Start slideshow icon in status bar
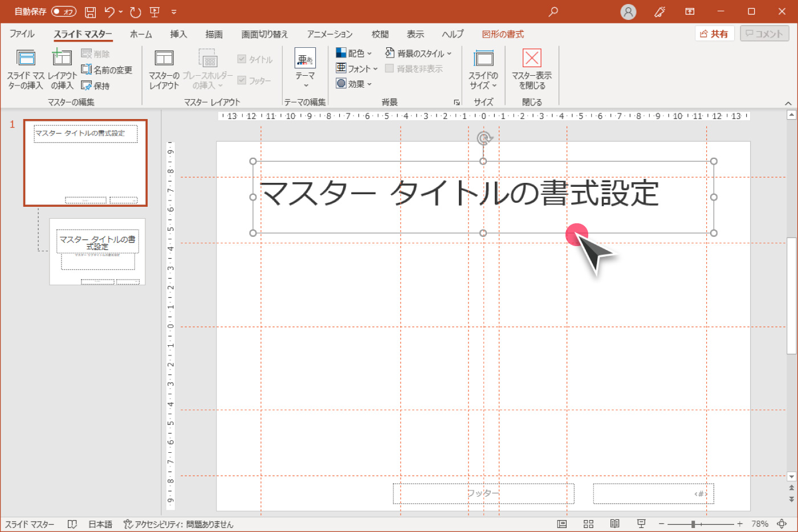Viewport: 798px width, 532px height. 641,523
